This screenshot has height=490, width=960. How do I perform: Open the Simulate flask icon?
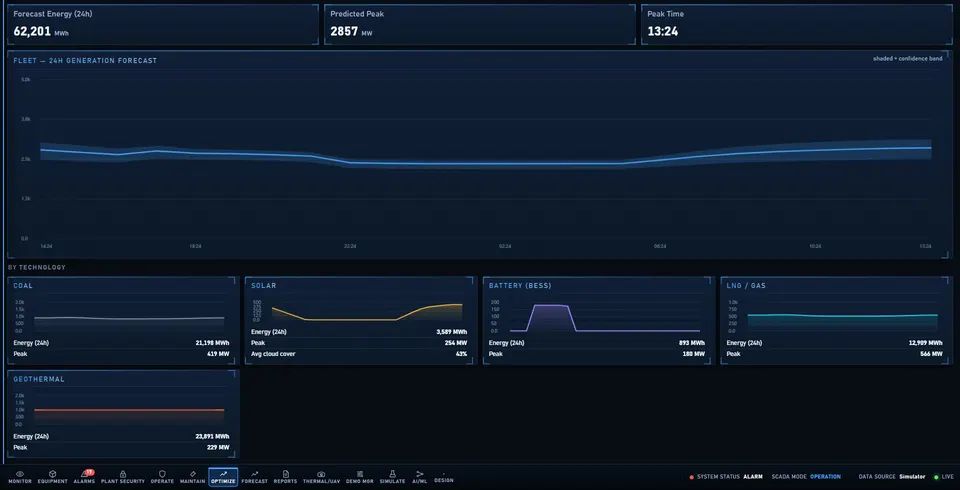(x=392, y=474)
